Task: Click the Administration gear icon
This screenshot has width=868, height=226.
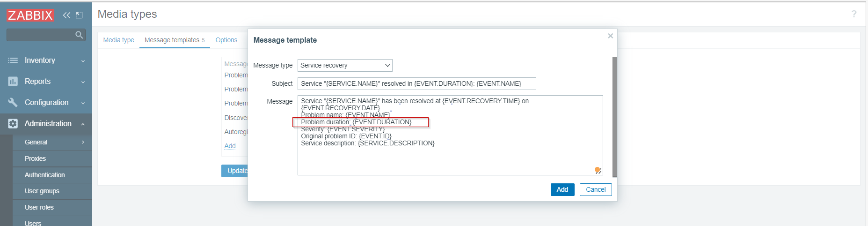Action: pos(13,123)
